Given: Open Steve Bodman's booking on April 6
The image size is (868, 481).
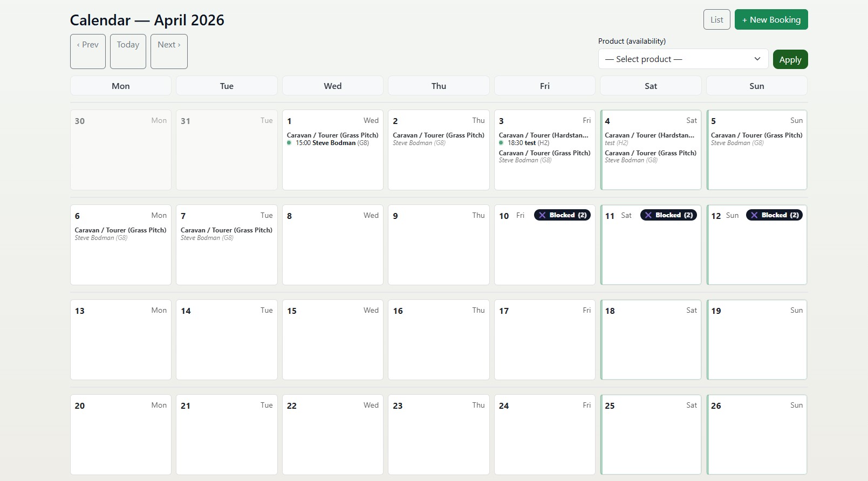Looking at the screenshot, I should (x=120, y=233).
